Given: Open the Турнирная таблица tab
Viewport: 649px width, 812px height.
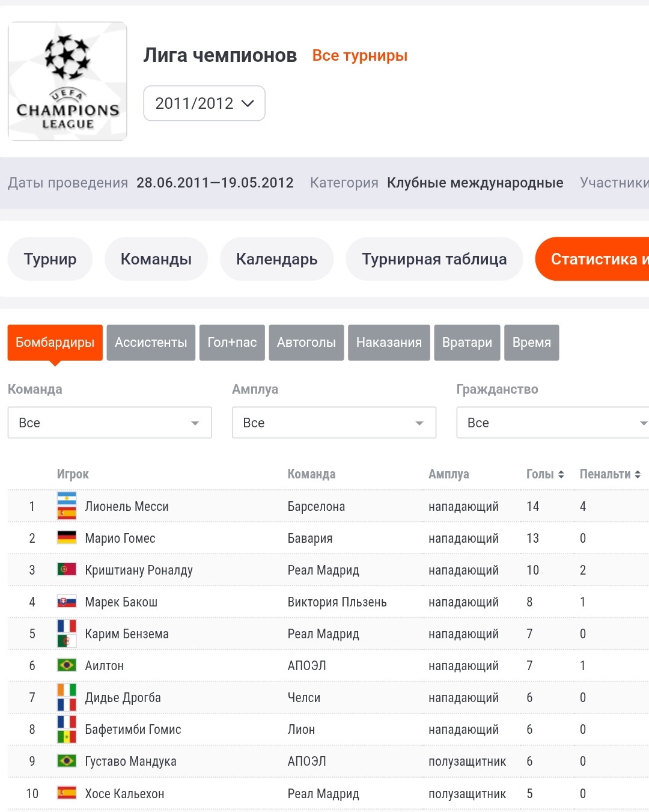Looking at the screenshot, I should click(x=434, y=259).
